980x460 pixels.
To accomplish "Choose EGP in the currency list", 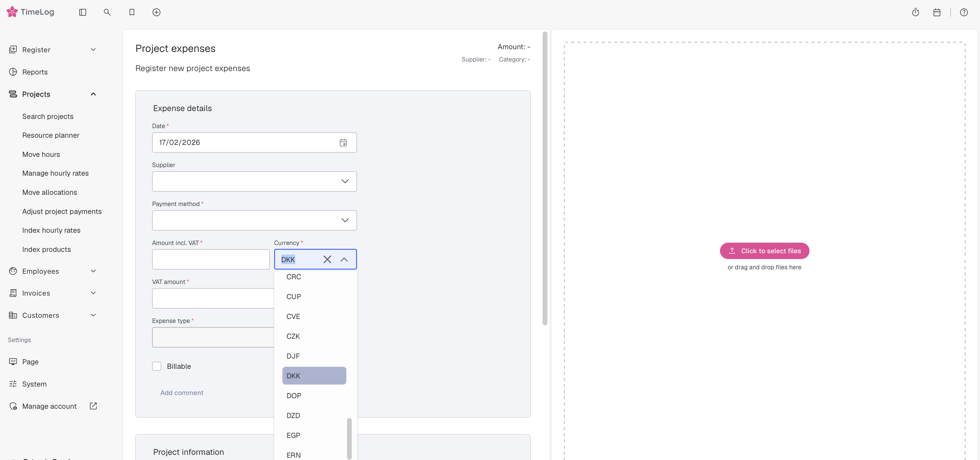I will click(x=293, y=435).
